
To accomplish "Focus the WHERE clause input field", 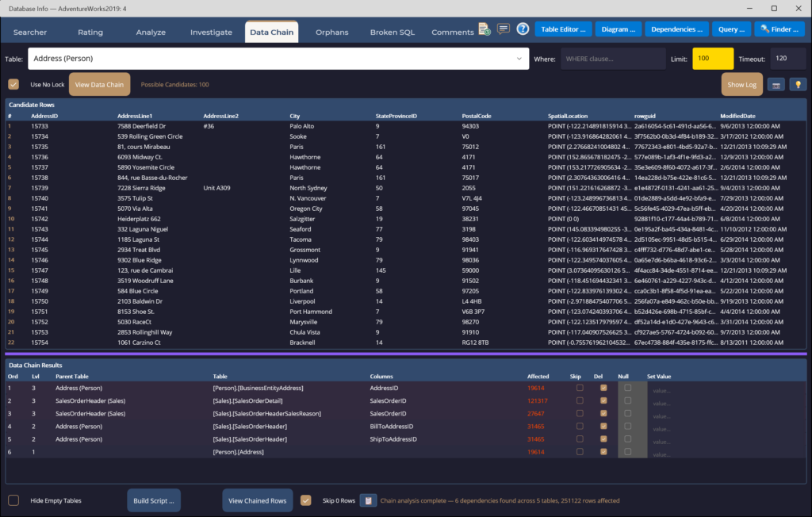I will (613, 59).
